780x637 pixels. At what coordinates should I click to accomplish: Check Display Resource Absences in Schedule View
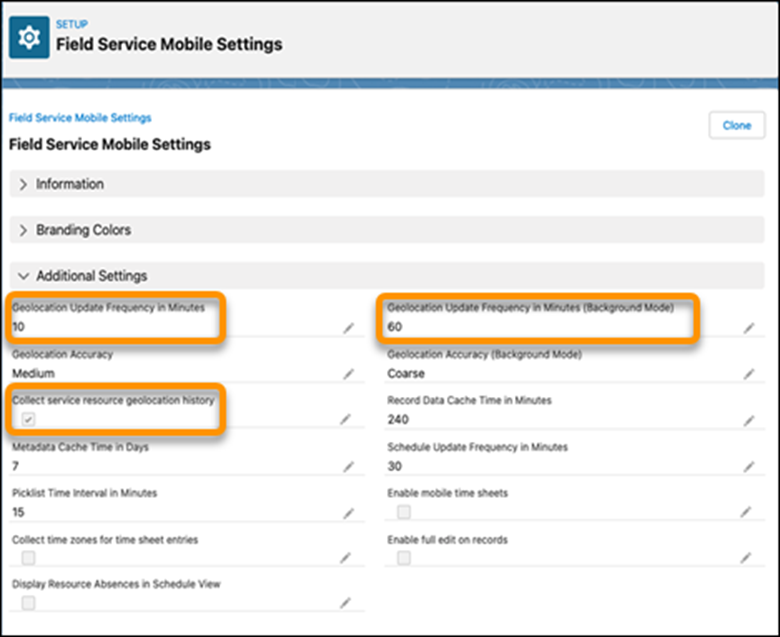tap(28, 603)
